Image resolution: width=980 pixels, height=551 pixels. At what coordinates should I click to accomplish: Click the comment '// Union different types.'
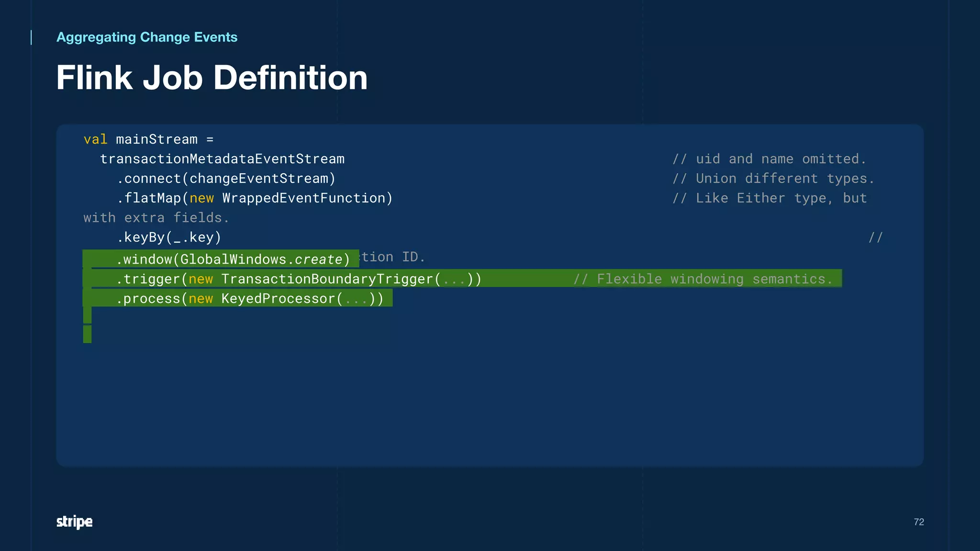[x=773, y=179]
